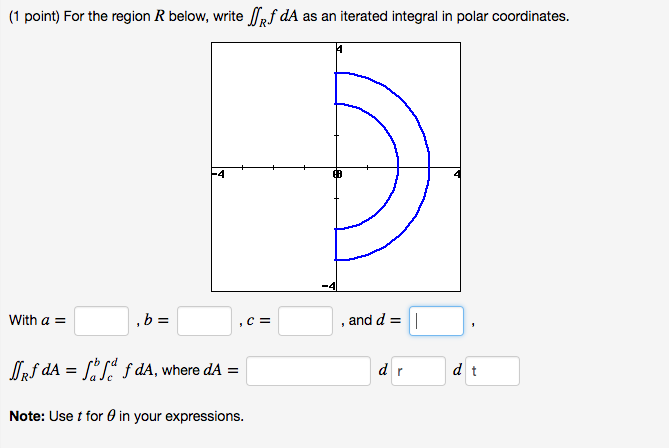The height and width of the screenshot is (448, 669).
Task: Click the field containing r
Action: coord(419,371)
